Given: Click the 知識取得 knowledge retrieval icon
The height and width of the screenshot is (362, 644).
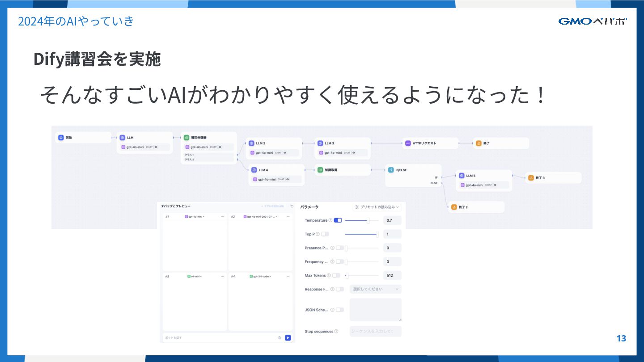Looking at the screenshot, I should coord(320,170).
